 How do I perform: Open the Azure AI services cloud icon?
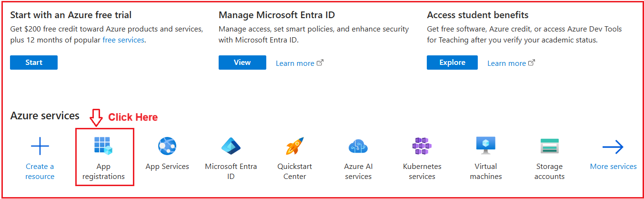[358, 146]
